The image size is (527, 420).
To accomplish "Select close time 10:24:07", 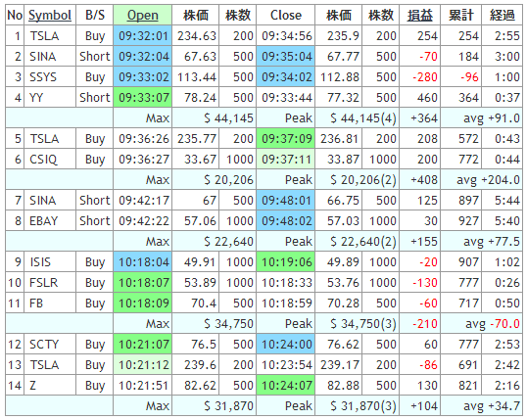I will (286, 385).
